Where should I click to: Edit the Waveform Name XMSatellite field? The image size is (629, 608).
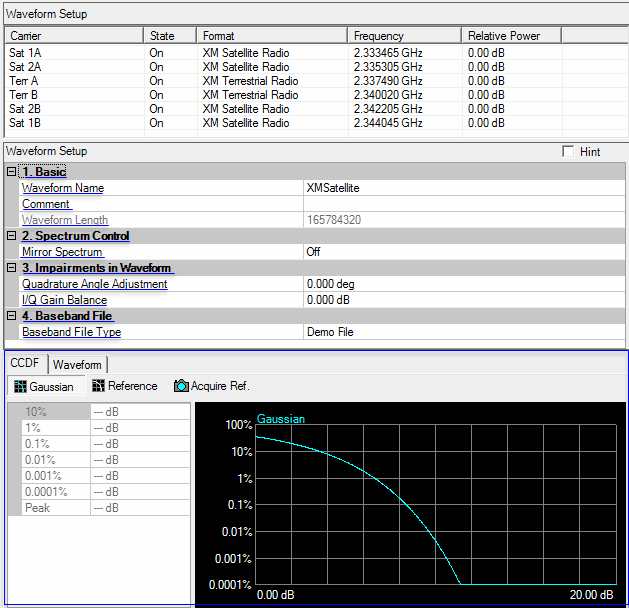pyautogui.click(x=464, y=188)
